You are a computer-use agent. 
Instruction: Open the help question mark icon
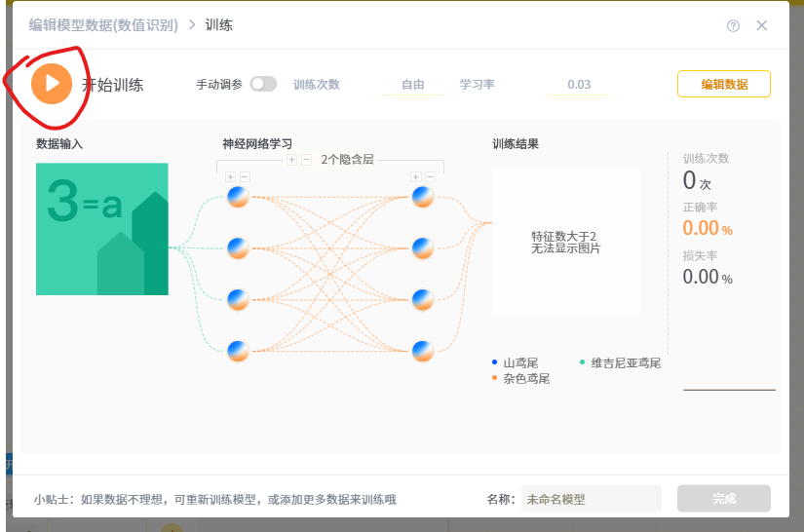coord(733,25)
